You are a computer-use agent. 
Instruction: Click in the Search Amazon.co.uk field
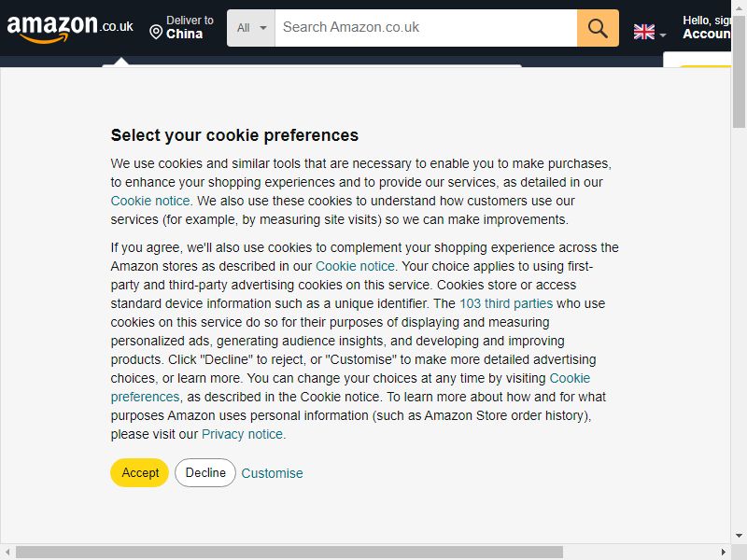click(426, 28)
